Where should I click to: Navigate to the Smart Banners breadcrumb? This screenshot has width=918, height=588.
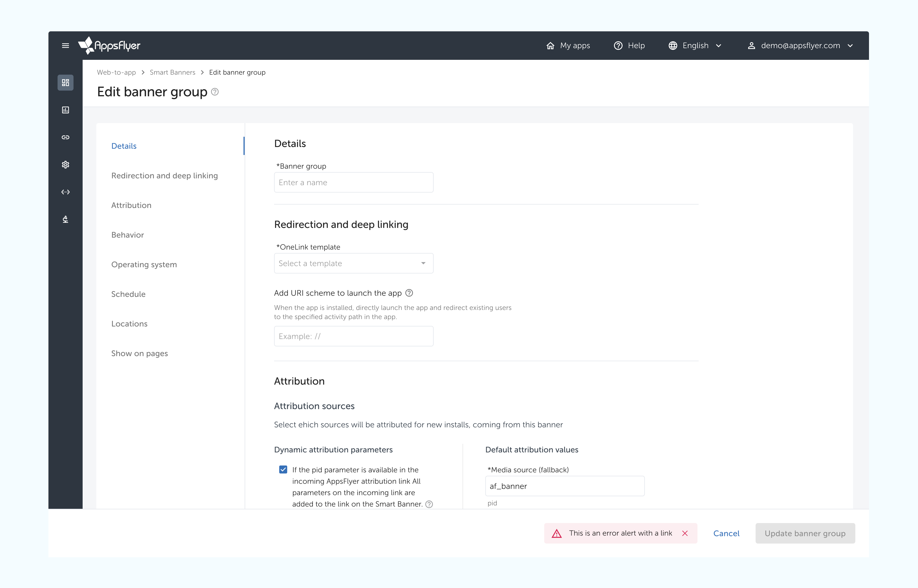pyautogui.click(x=172, y=72)
